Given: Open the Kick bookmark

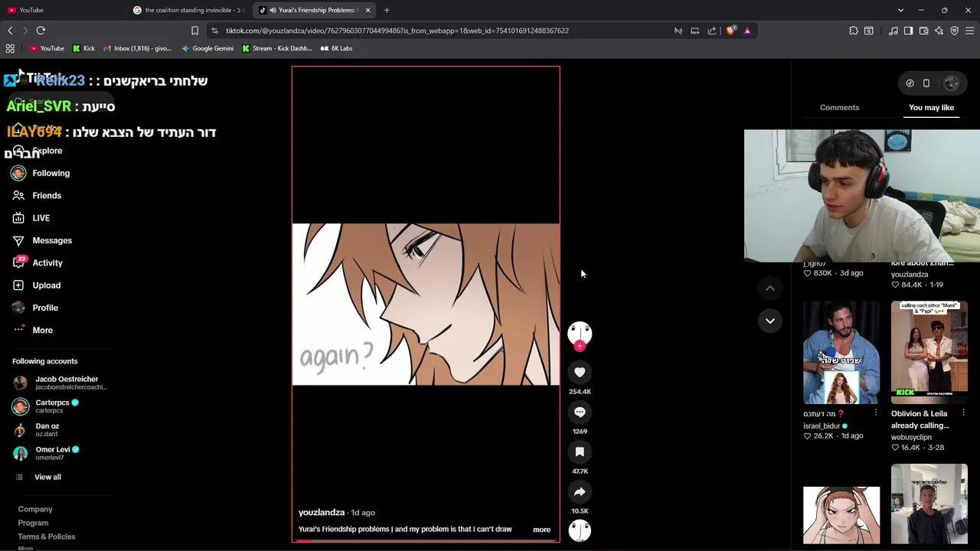Looking at the screenshot, I should coord(83,48).
